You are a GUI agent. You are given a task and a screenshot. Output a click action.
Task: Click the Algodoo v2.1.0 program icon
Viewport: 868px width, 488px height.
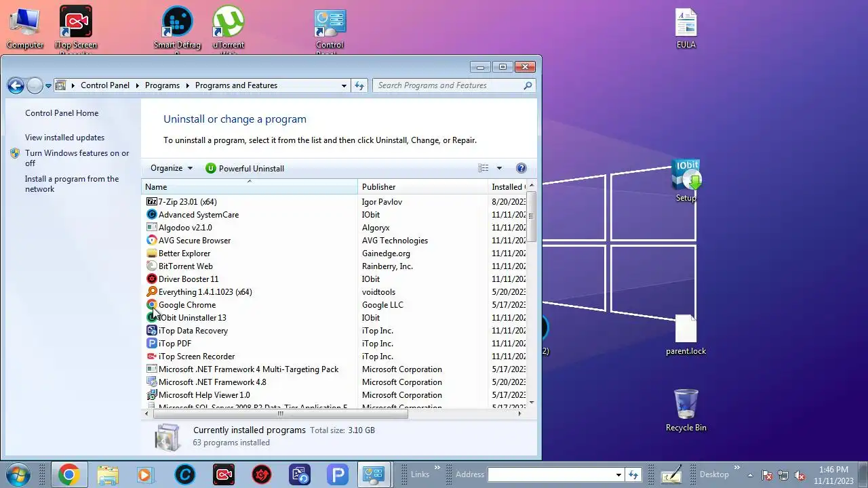pos(152,228)
